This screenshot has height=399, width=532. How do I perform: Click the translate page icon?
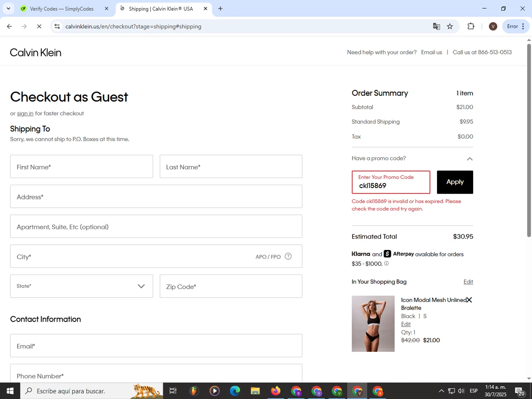click(436, 26)
